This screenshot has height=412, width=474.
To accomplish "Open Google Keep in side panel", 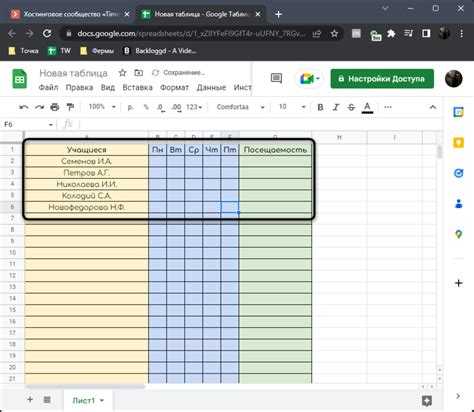I will tap(459, 143).
